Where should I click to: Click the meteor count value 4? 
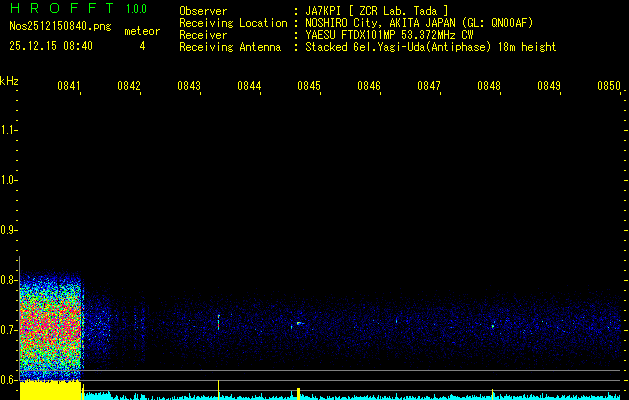[141, 46]
